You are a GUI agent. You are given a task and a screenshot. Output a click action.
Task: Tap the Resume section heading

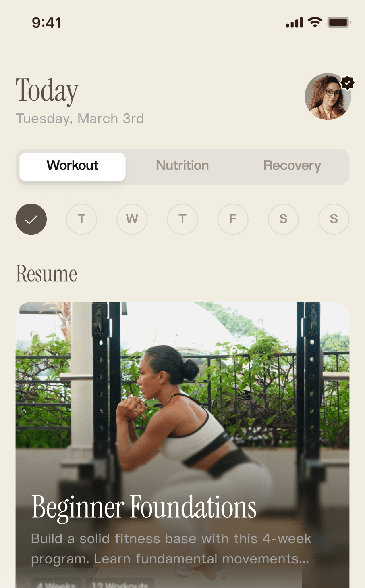click(x=46, y=274)
